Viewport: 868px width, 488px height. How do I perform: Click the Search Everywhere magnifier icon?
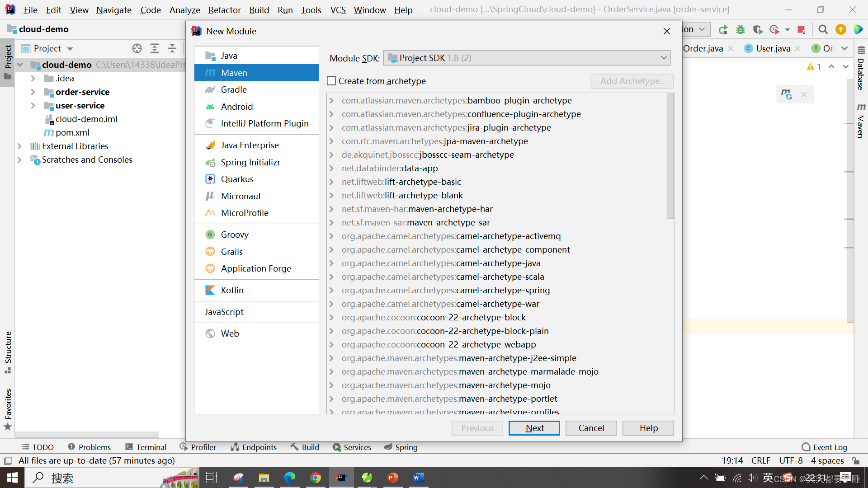tap(823, 29)
